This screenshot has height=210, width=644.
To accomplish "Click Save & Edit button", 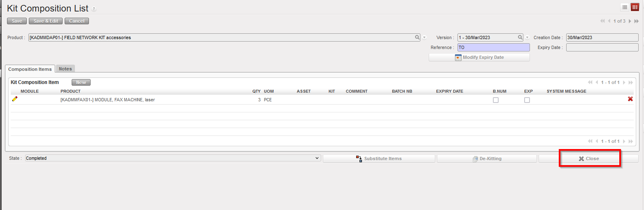I will (46, 21).
